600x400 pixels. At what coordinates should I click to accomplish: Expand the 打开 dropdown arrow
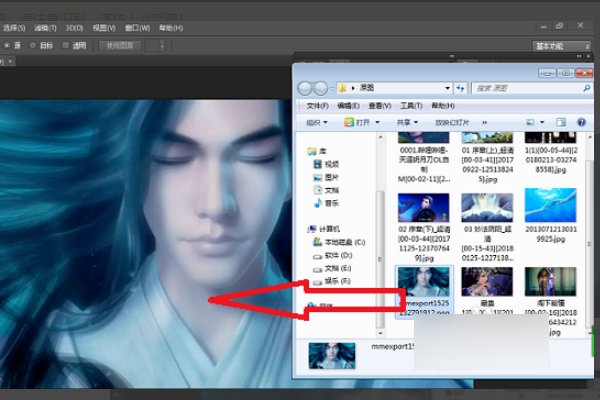(x=377, y=122)
